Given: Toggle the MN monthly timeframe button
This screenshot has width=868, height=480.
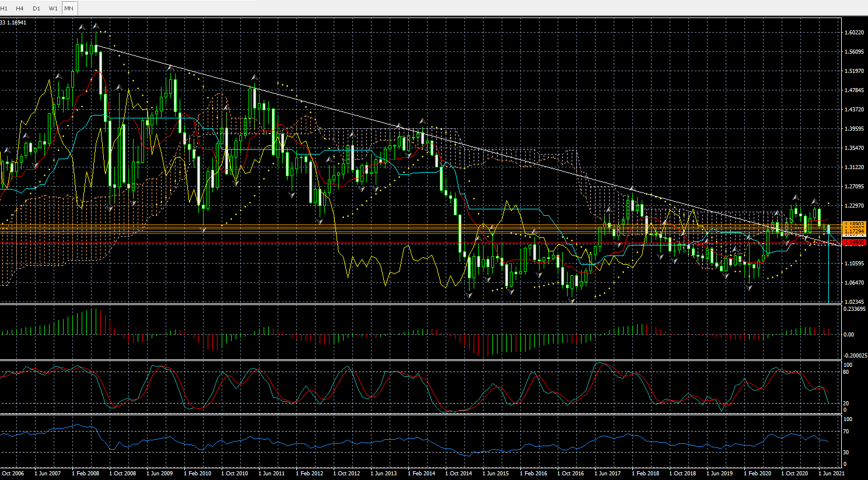Looking at the screenshot, I should 69,8.
